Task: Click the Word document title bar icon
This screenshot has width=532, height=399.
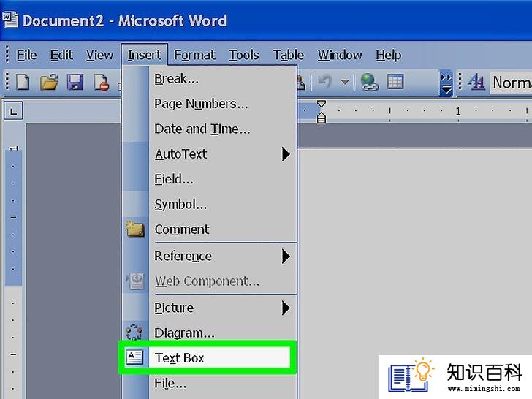Action: pos(10,20)
